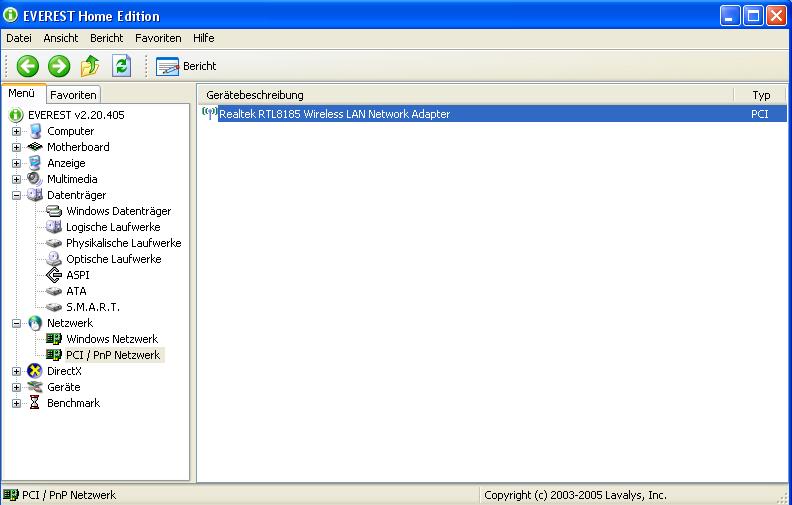Click the Bericht report toolbar button
This screenshot has width=792, height=505.
186,66
